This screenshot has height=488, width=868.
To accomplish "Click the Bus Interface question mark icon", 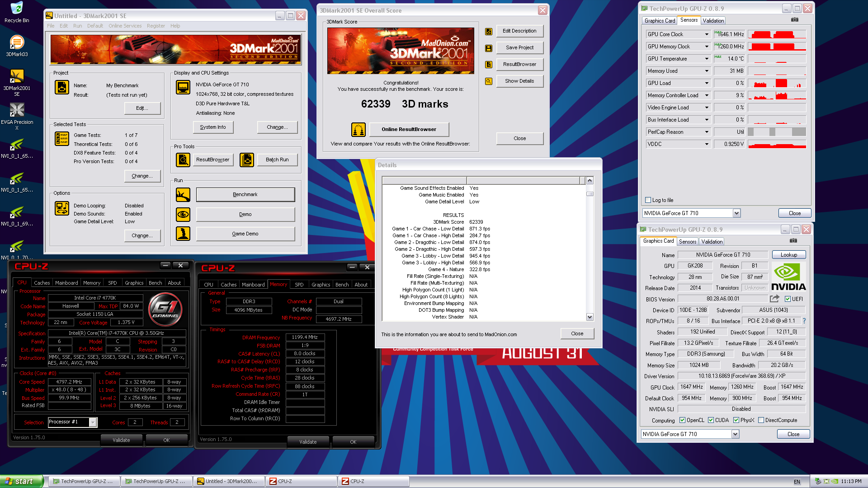I will click(x=804, y=321).
